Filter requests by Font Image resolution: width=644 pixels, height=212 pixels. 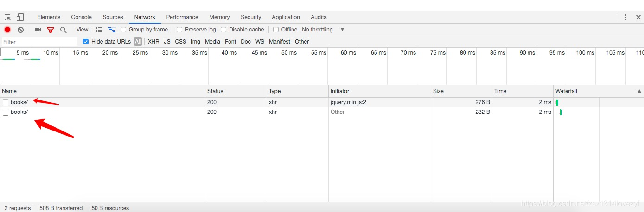point(230,42)
